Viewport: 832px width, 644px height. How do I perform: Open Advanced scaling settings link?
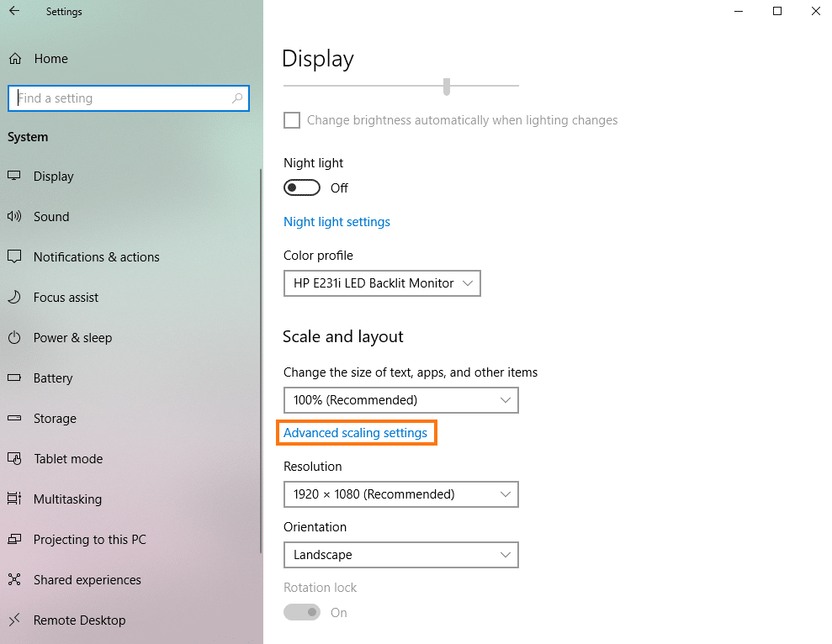click(356, 433)
